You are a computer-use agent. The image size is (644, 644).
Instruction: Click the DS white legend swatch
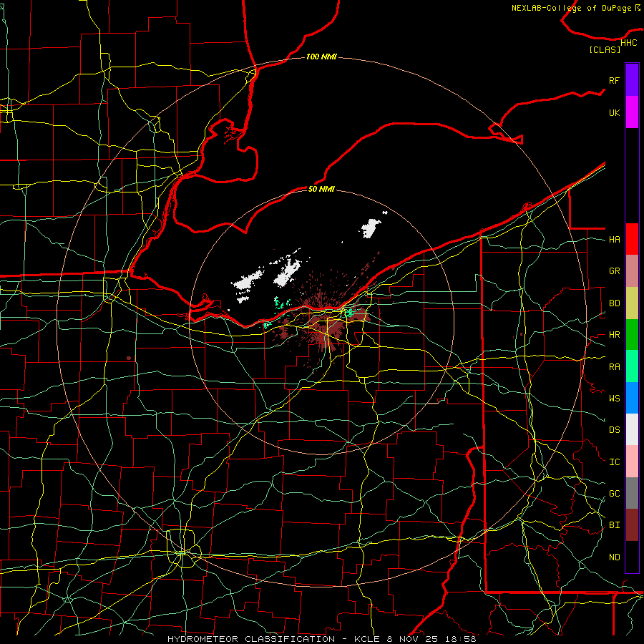click(632, 429)
